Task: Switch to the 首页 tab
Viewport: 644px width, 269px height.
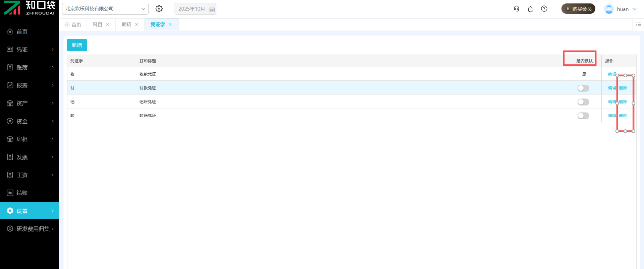Action: [x=73, y=24]
